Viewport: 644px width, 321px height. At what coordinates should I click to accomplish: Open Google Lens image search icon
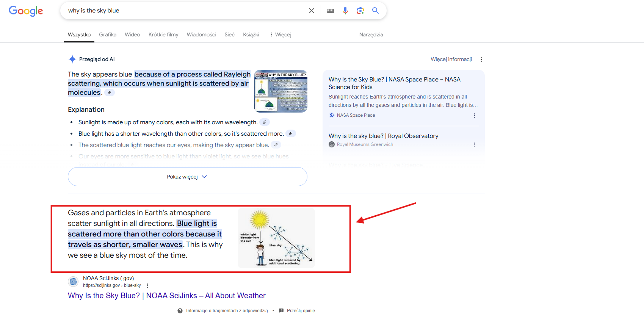[x=360, y=11]
